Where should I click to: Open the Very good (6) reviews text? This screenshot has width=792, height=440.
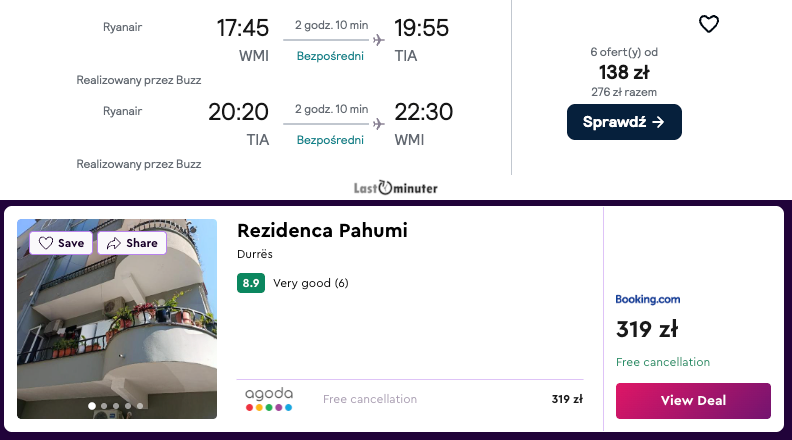coord(311,283)
